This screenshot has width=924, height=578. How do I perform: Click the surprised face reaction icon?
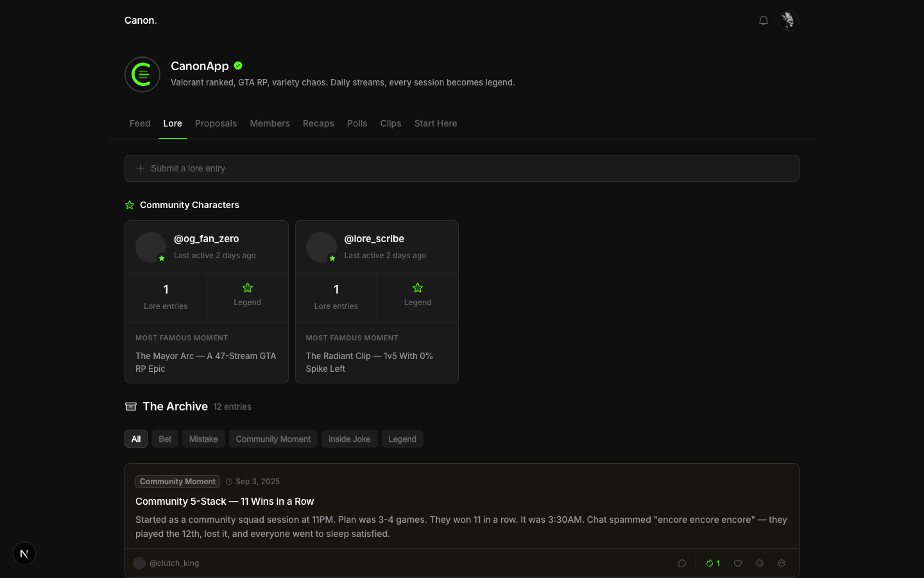782,563
